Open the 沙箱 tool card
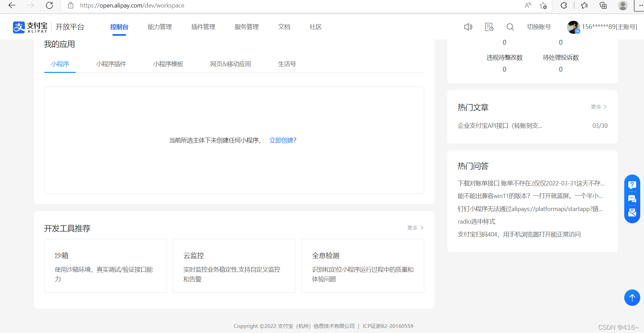Viewport: 644px width, 333px height. click(x=106, y=266)
